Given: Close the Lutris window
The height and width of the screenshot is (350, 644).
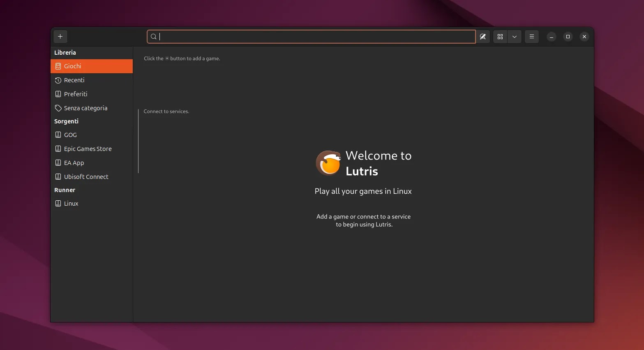Looking at the screenshot, I should click(584, 37).
